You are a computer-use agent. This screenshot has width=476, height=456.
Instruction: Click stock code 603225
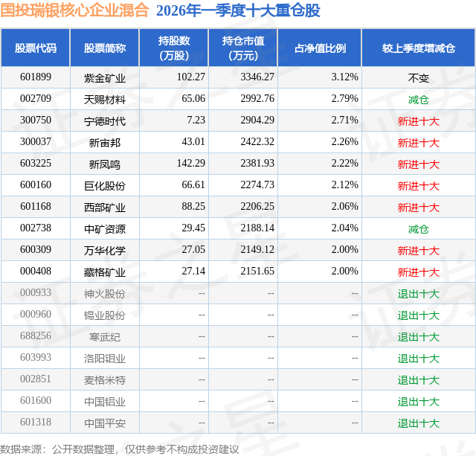click(x=36, y=164)
